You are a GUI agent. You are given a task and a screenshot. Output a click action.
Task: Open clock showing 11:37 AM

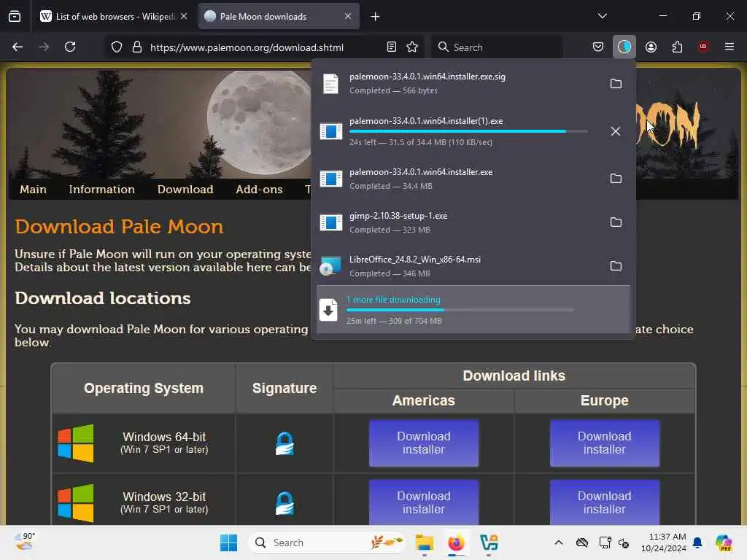(x=663, y=542)
